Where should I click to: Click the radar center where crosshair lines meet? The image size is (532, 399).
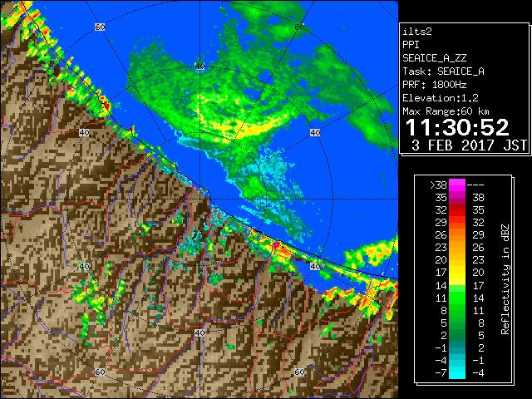[199, 199]
